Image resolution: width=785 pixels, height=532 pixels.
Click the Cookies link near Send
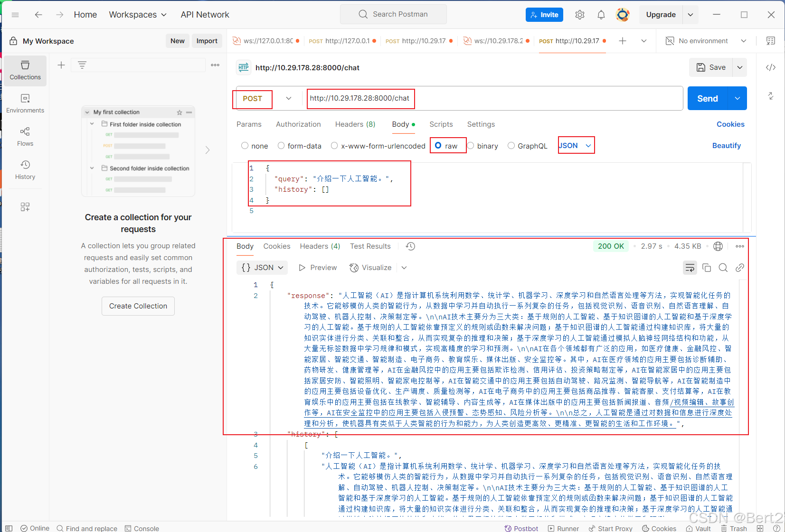click(730, 124)
